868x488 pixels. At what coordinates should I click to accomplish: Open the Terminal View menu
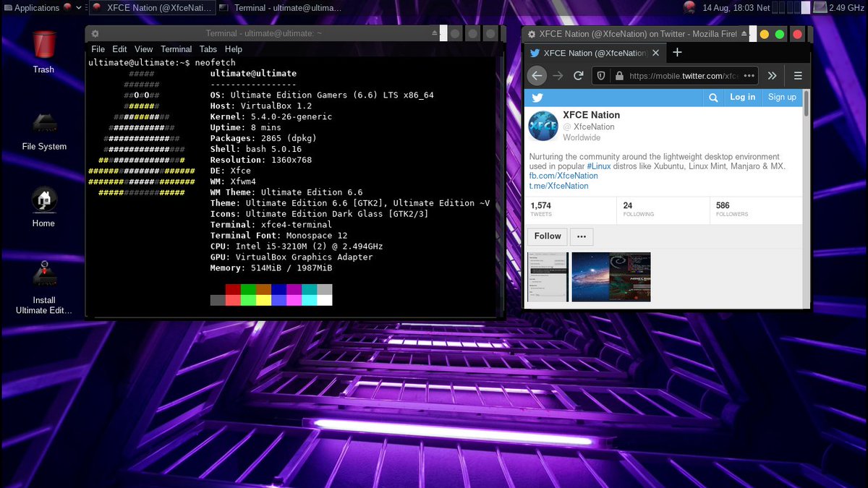coord(144,49)
